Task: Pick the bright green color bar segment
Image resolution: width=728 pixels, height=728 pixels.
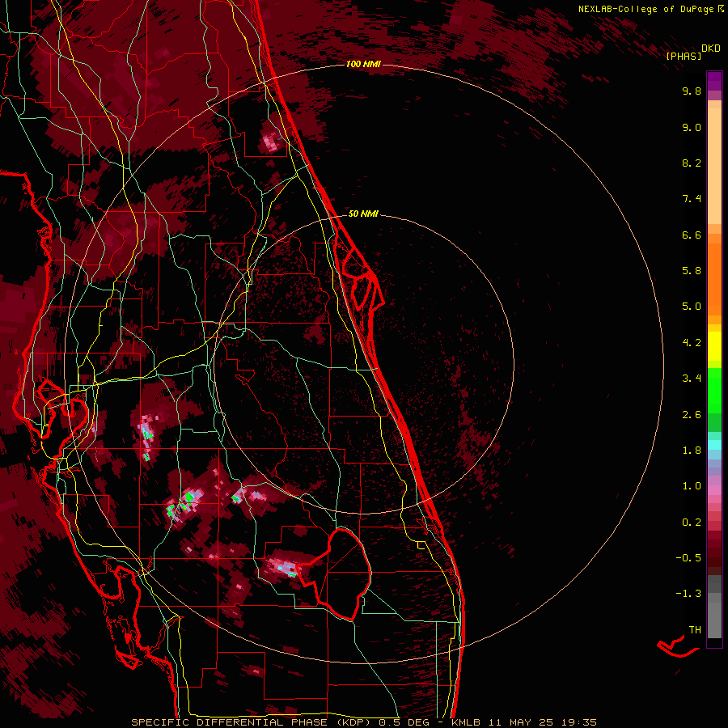Action: pyautogui.click(x=714, y=391)
